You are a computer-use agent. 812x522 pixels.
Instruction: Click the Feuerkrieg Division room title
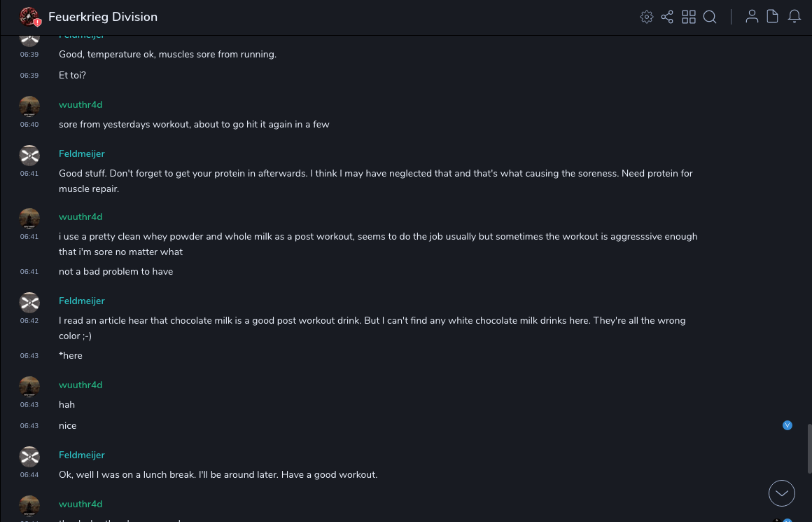coord(103,17)
